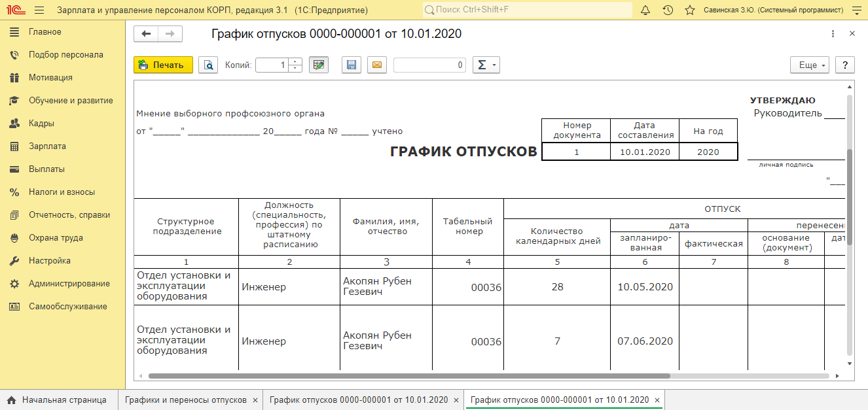Switch to Графики и переносы отпусков tab
The height and width of the screenshot is (410, 868).
186,400
